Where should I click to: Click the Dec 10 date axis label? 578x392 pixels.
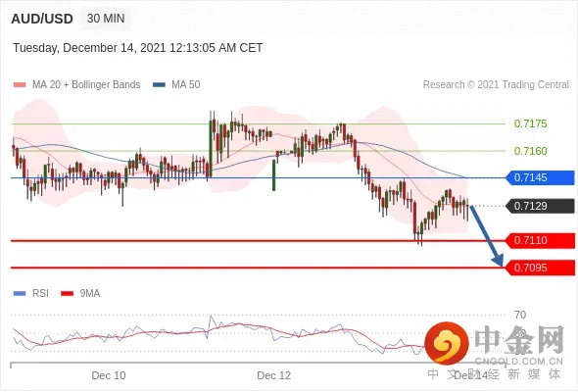pyautogui.click(x=109, y=375)
